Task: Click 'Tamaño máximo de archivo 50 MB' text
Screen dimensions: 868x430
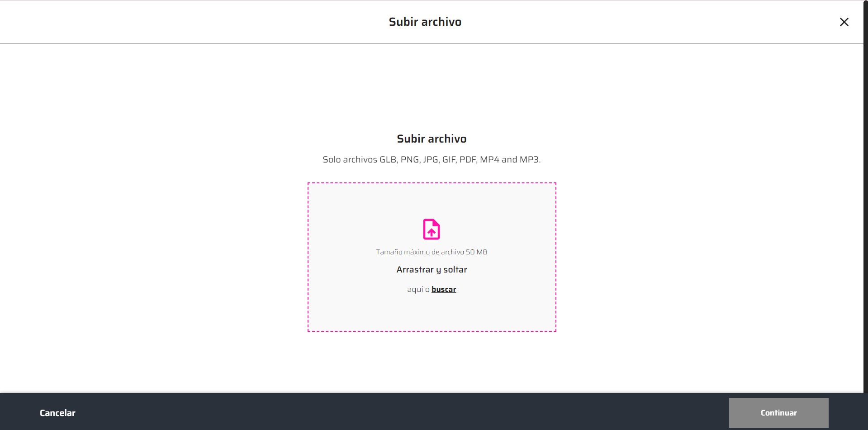Action: pyautogui.click(x=432, y=252)
